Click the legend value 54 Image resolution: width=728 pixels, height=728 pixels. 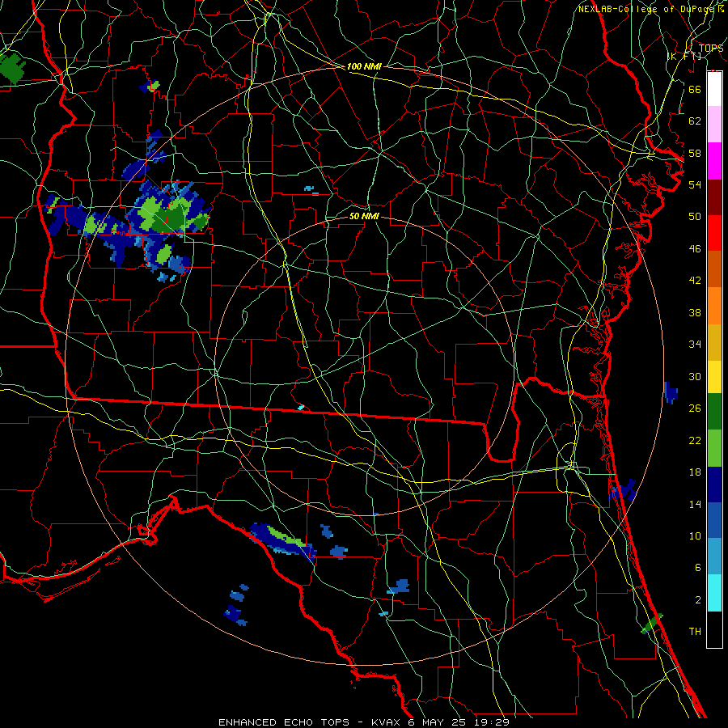pos(695,184)
